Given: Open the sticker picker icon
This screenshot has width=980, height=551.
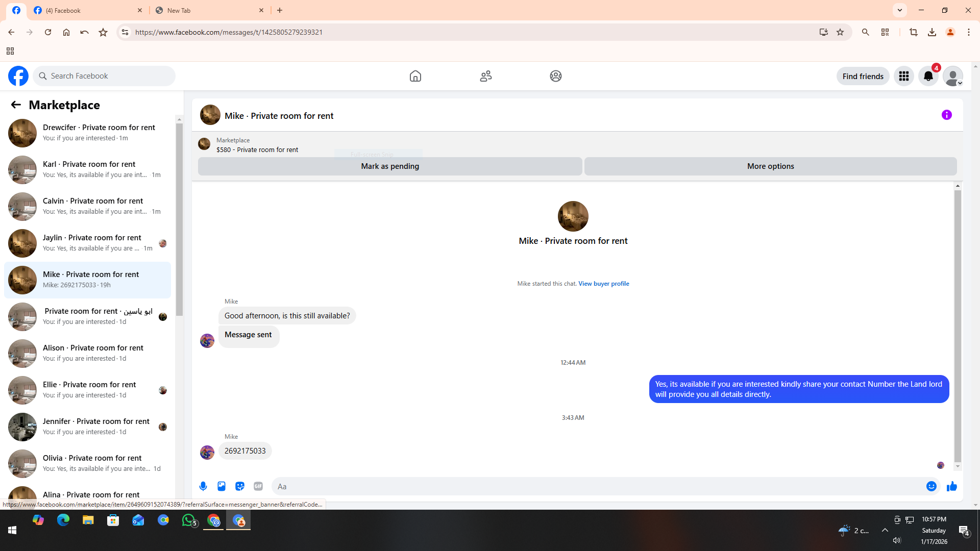Looking at the screenshot, I should [x=240, y=486].
